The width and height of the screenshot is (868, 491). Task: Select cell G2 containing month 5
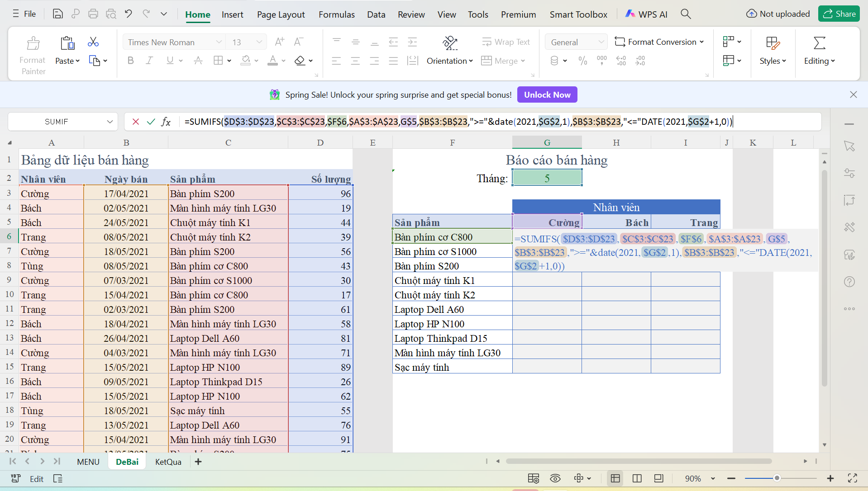[x=547, y=178]
